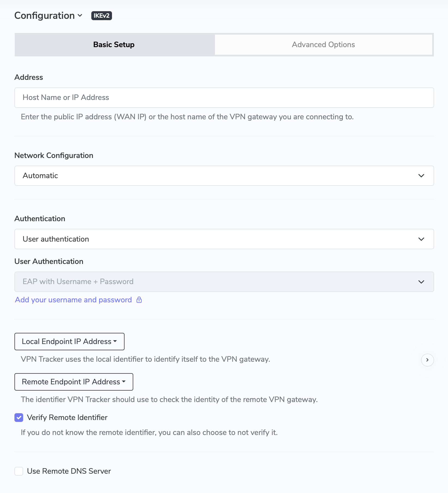Open the Network Configuration dropdown showing Automatic

point(224,175)
